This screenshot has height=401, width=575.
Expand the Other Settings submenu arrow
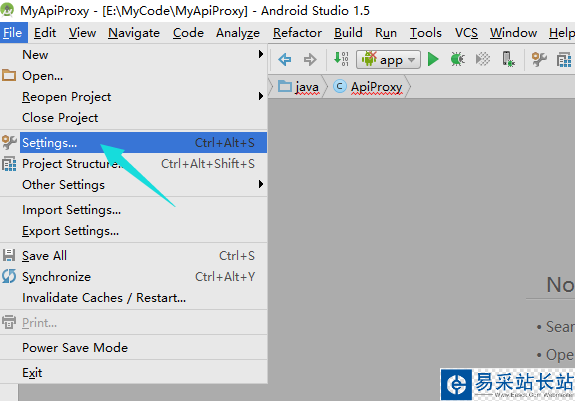[261, 184]
